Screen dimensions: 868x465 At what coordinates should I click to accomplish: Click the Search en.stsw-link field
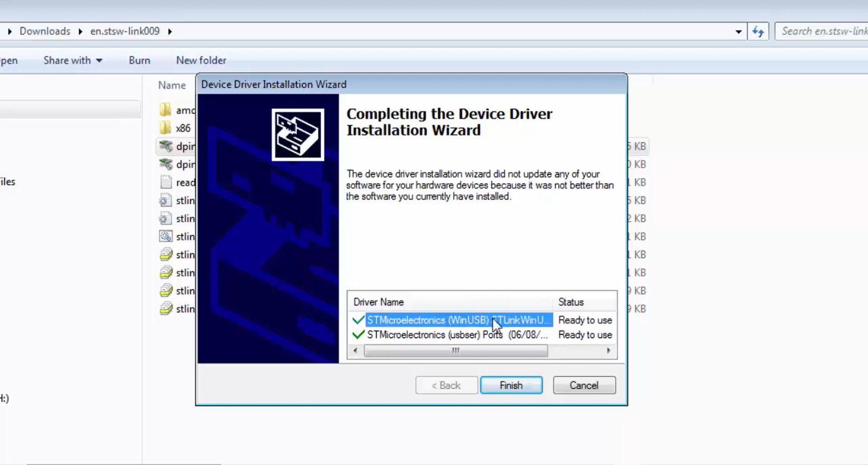click(x=822, y=31)
